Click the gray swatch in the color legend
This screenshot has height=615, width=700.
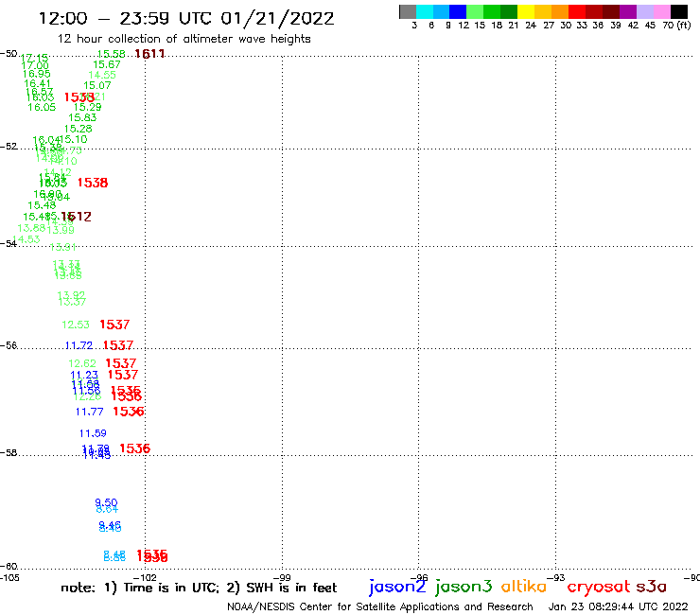408,11
